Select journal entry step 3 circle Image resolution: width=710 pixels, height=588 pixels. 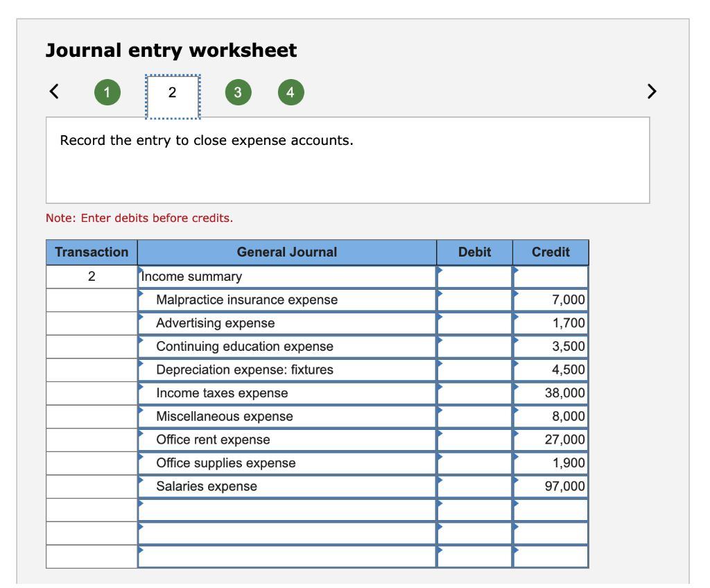click(x=239, y=92)
